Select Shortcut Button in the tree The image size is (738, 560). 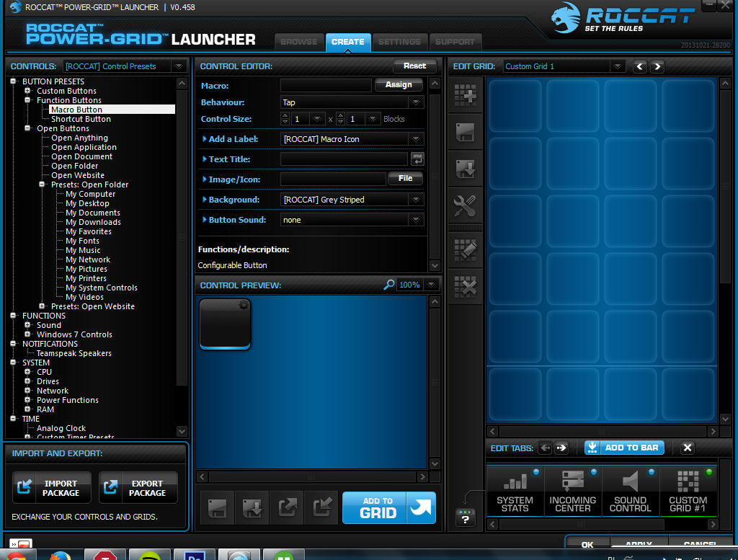pos(81,119)
